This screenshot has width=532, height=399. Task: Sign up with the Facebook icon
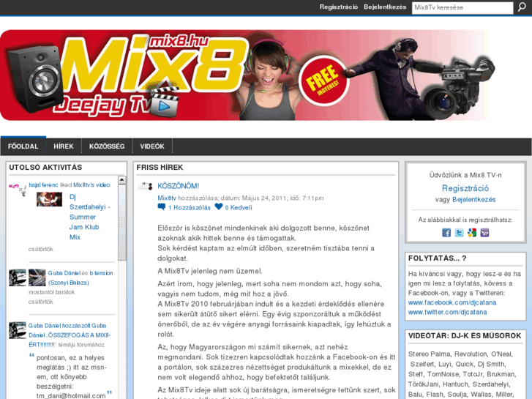[x=446, y=233]
